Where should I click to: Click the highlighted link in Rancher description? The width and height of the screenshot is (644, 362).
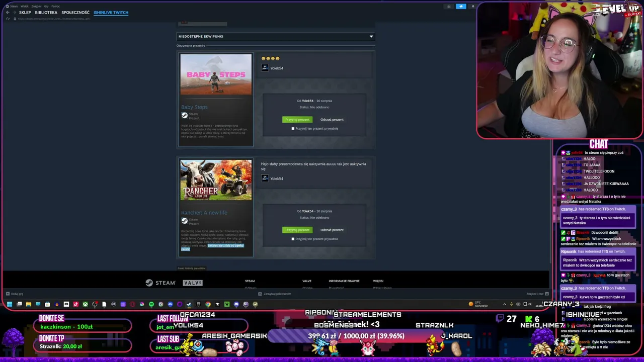(x=225, y=246)
